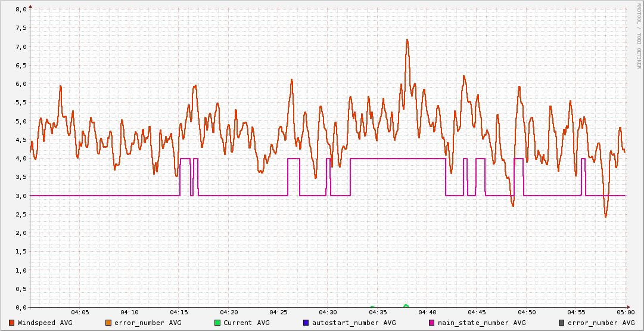Click the red Windspeed AVG legend swatch

[12, 323]
